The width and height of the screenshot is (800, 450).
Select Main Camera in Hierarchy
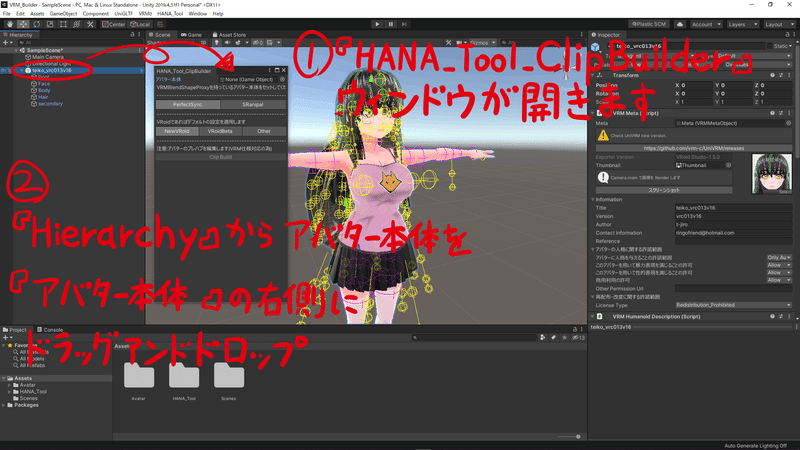tap(48, 57)
